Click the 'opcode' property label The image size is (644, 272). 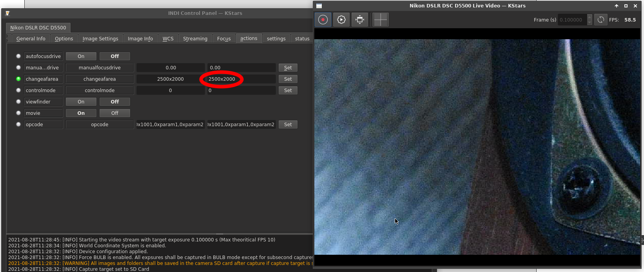tap(44, 125)
